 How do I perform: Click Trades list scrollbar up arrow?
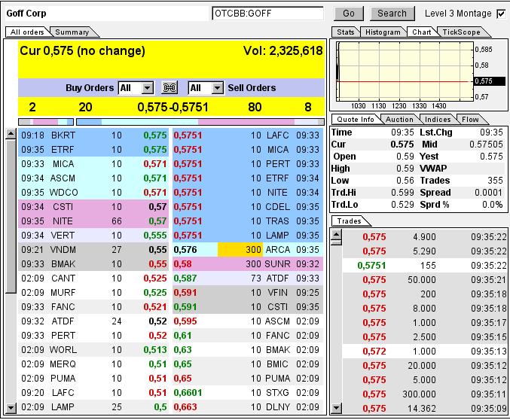tap(337, 234)
